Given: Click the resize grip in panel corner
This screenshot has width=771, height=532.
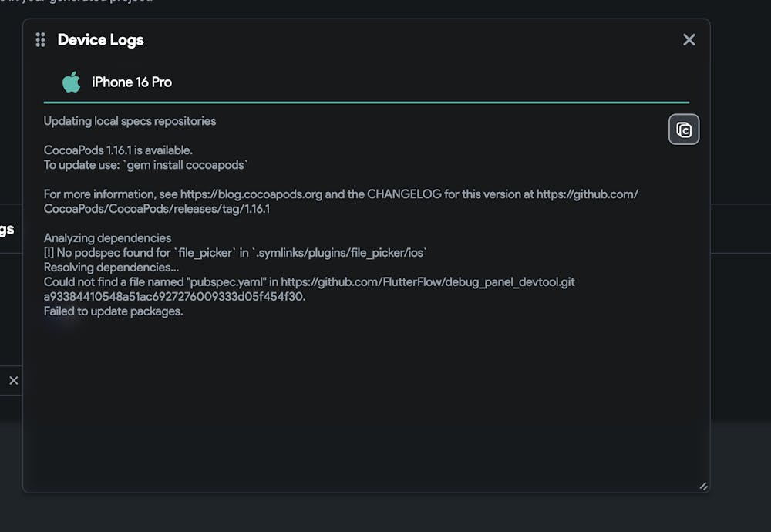Looking at the screenshot, I should click(x=702, y=486).
